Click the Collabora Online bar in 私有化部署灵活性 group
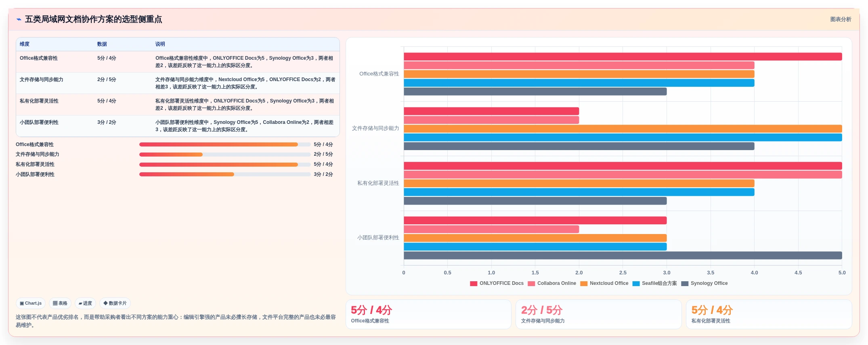Screen dimensions: 868x345 [x=623, y=175]
